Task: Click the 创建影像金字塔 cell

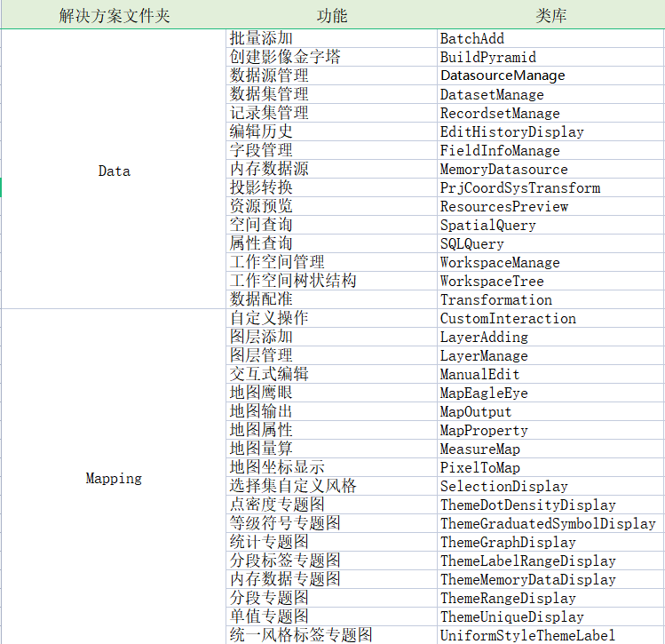Action: pos(332,57)
